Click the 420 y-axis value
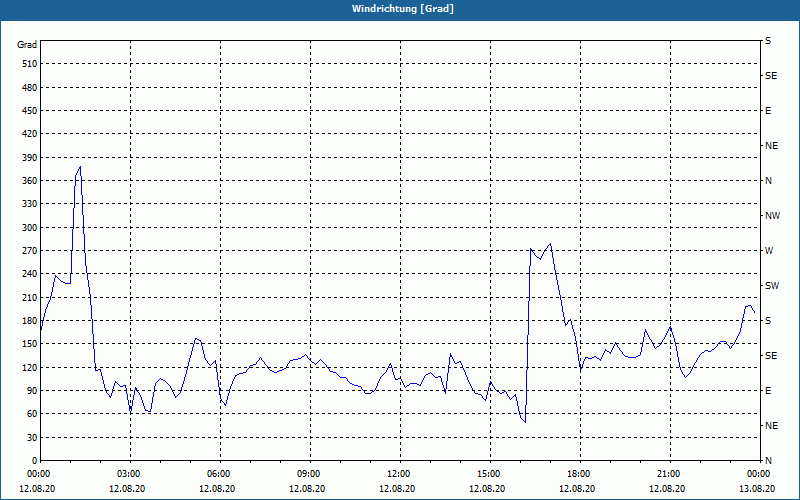The image size is (800, 500). coord(30,134)
